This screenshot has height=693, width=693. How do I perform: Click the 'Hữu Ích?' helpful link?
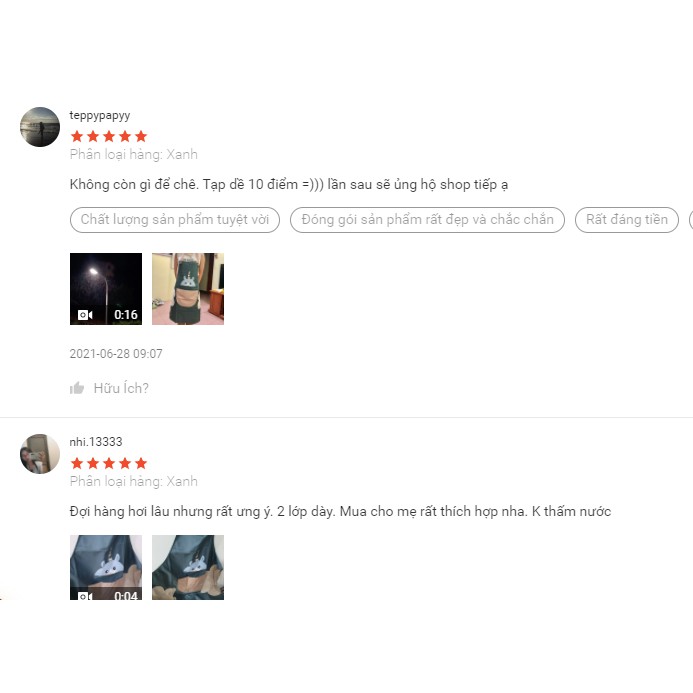click(121, 388)
